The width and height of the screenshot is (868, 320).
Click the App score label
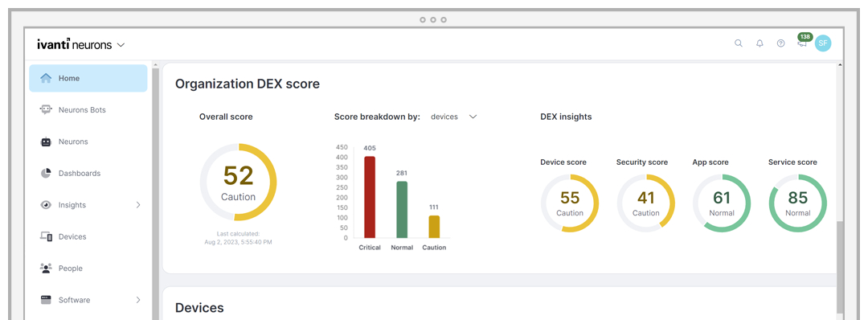[x=710, y=162]
